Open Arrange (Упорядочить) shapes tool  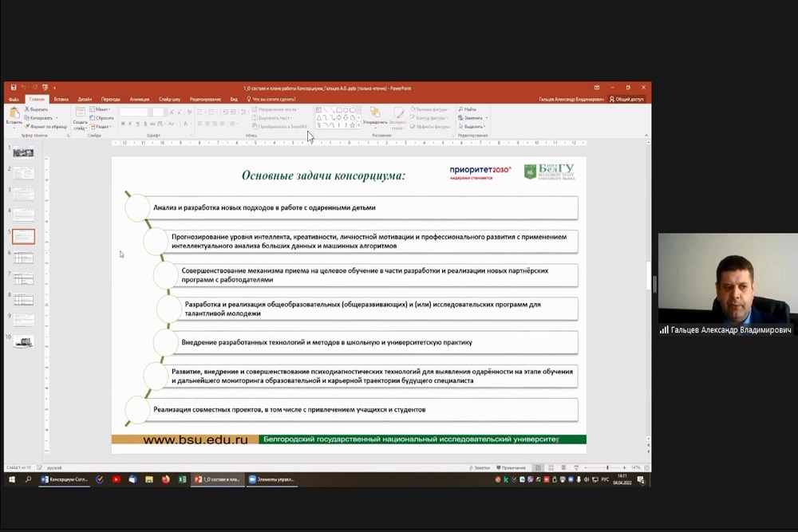coord(374,116)
